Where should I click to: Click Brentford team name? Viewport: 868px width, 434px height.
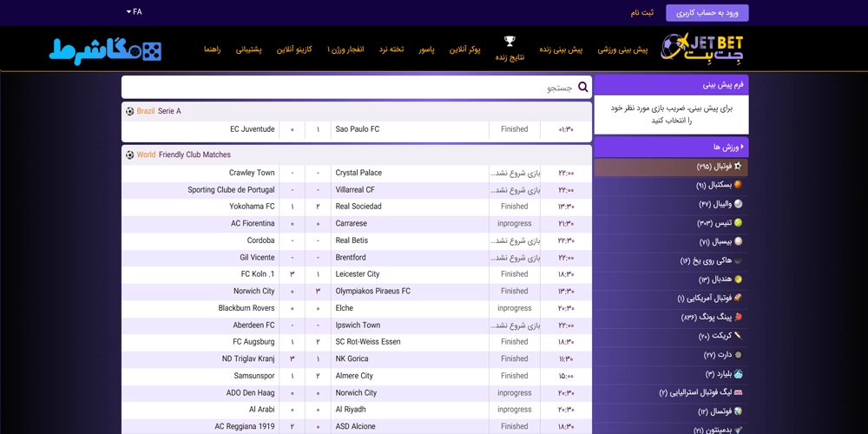352,258
